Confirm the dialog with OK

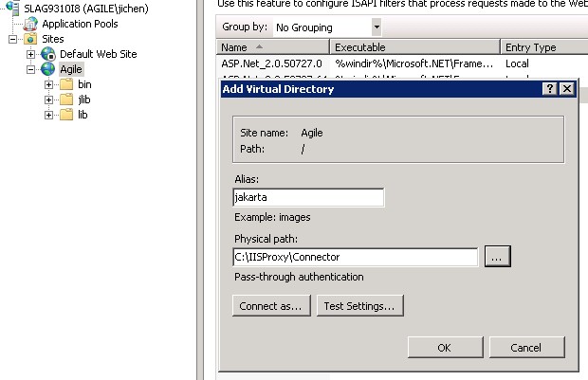pyautogui.click(x=444, y=348)
